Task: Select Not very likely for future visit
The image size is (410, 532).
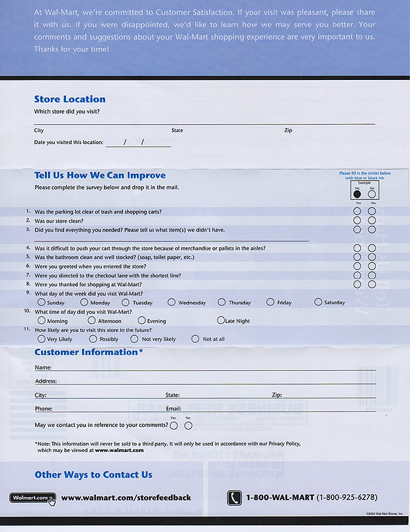Action: (134, 338)
